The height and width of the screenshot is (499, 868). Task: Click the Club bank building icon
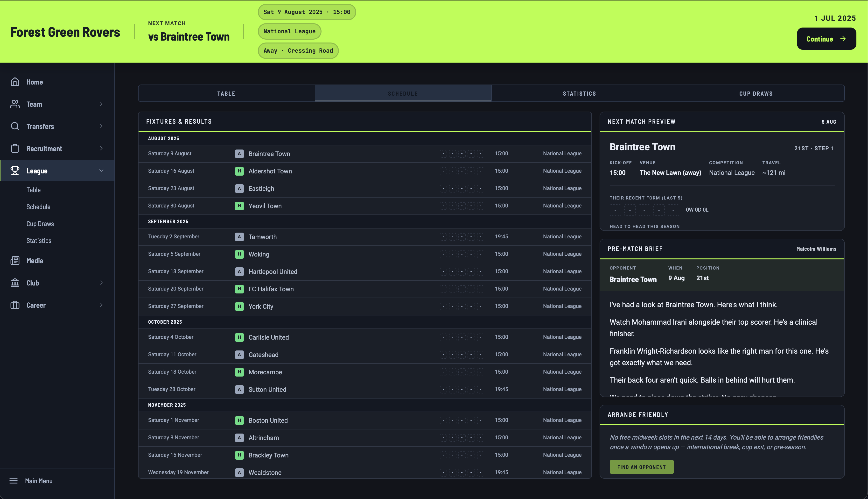tap(15, 283)
